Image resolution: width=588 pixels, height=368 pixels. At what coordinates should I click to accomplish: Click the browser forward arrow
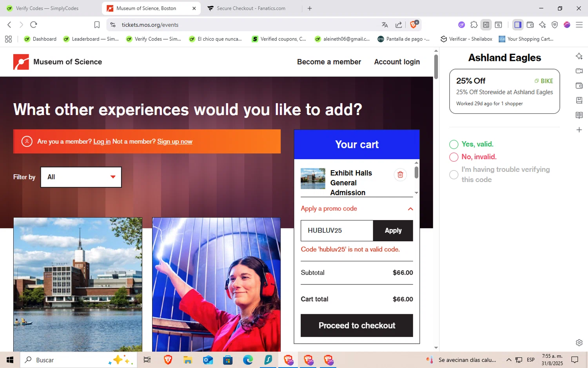pyautogui.click(x=21, y=25)
